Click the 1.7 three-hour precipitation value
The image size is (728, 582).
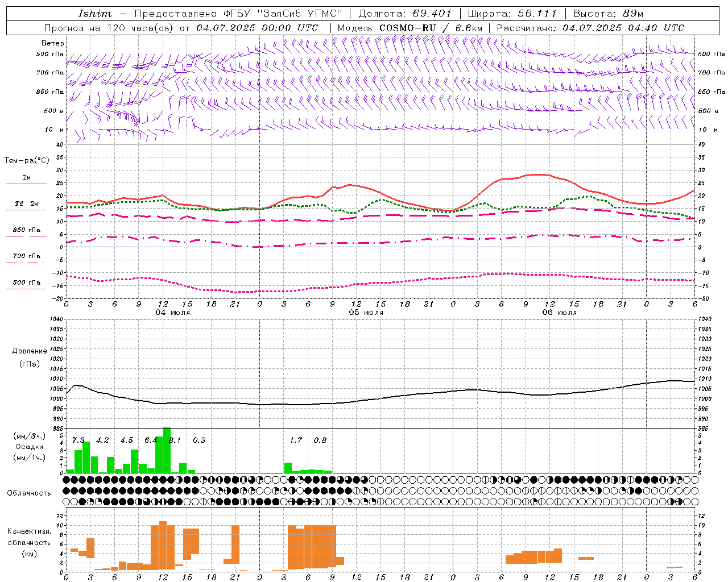[x=296, y=440]
